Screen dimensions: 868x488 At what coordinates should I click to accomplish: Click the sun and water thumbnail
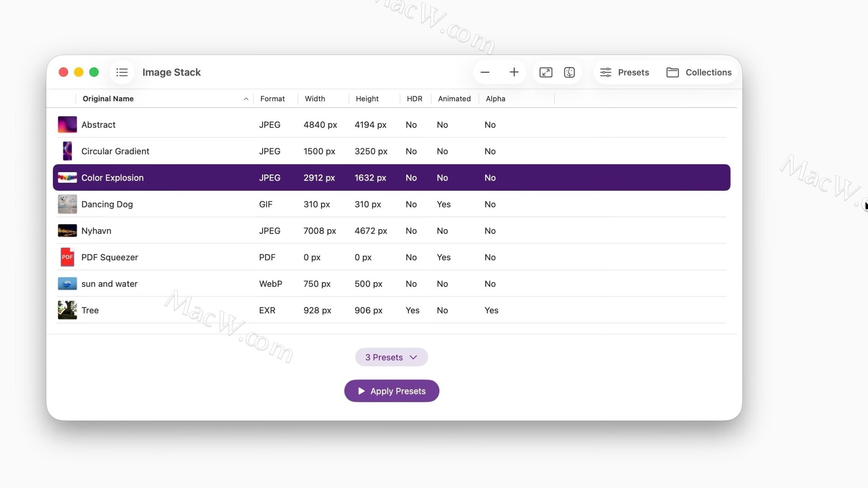point(67,284)
